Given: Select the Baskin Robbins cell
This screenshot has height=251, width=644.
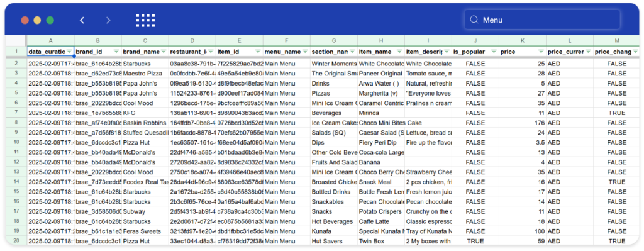Looking at the screenshot, I should click(x=145, y=123).
